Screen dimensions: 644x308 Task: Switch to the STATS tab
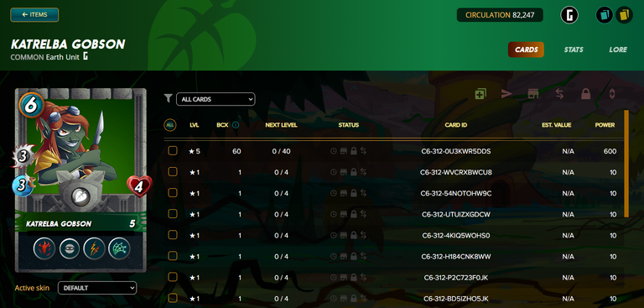(574, 50)
